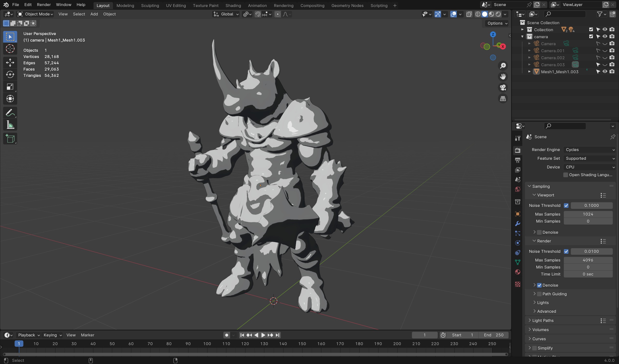Enable Open Shading Language checkbox
This screenshot has height=364, width=619.
pyautogui.click(x=566, y=175)
